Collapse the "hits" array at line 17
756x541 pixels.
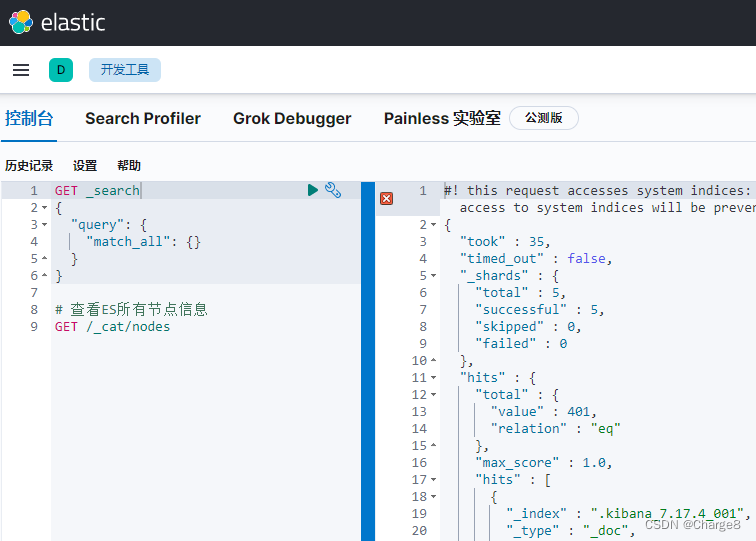[x=433, y=479]
